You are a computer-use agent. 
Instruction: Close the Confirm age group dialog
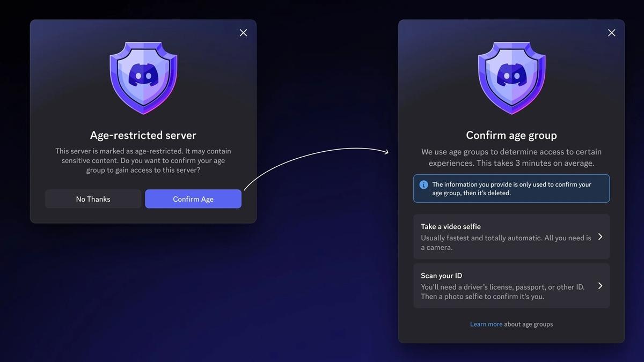pos(611,33)
